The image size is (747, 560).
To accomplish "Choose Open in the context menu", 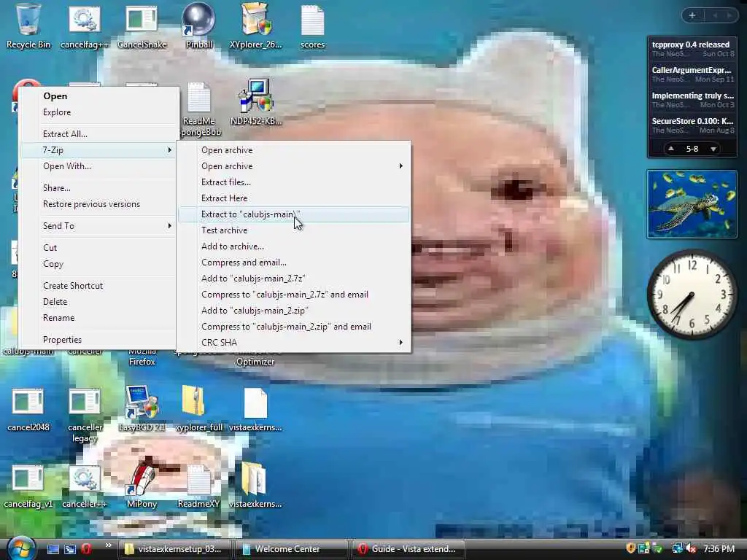I will [x=98, y=96].
